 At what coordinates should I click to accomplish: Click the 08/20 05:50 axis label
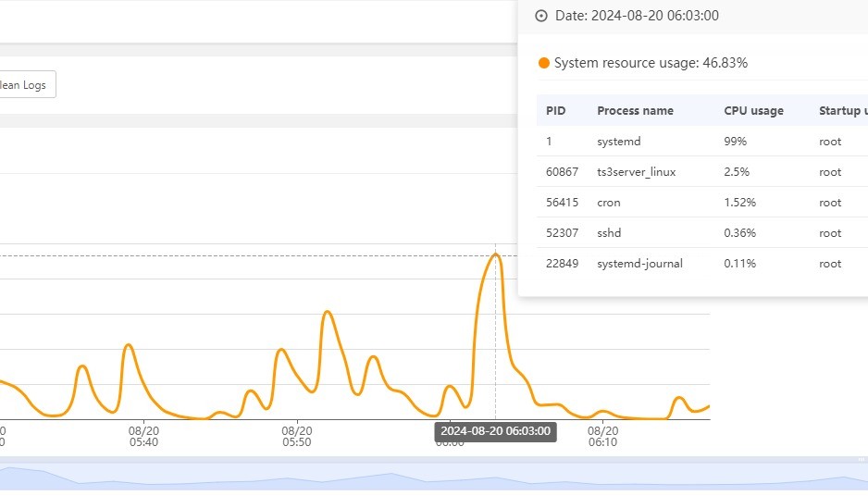(x=297, y=436)
